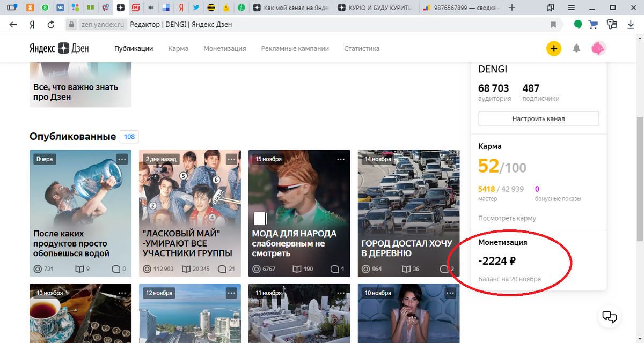The height and width of the screenshot is (343, 644).
Task: Open options menu on water products card
Action: tap(122, 159)
